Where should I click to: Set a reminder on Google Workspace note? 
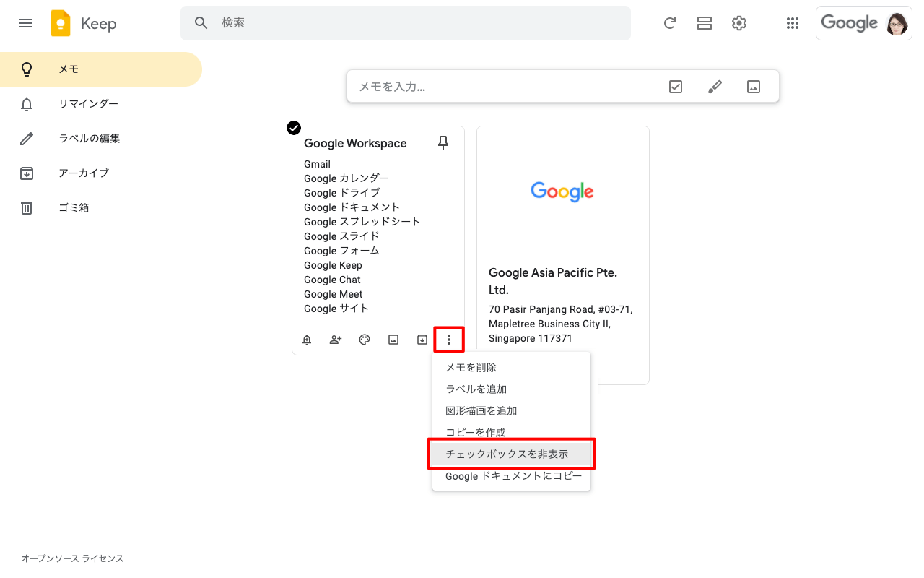pyautogui.click(x=307, y=340)
